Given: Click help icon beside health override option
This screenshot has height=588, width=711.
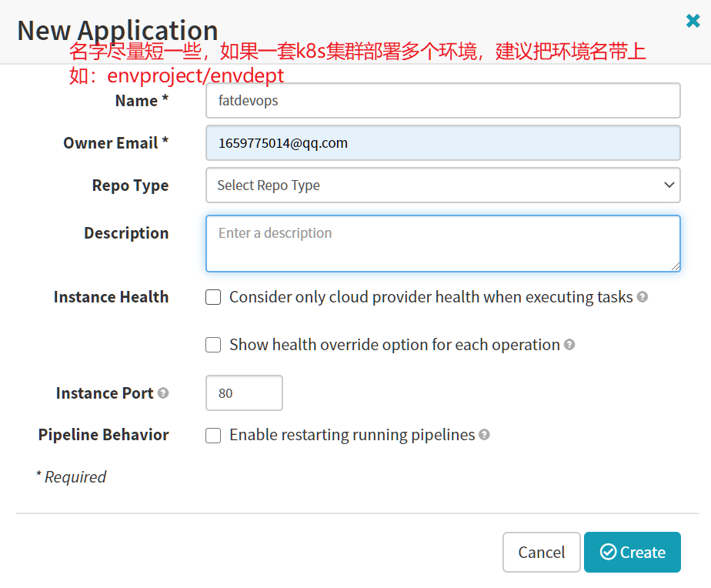Looking at the screenshot, I should point(569,345).
